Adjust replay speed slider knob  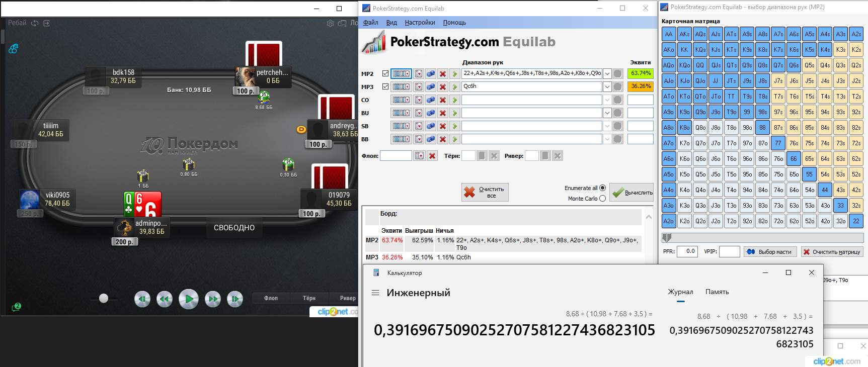point(104,299)
